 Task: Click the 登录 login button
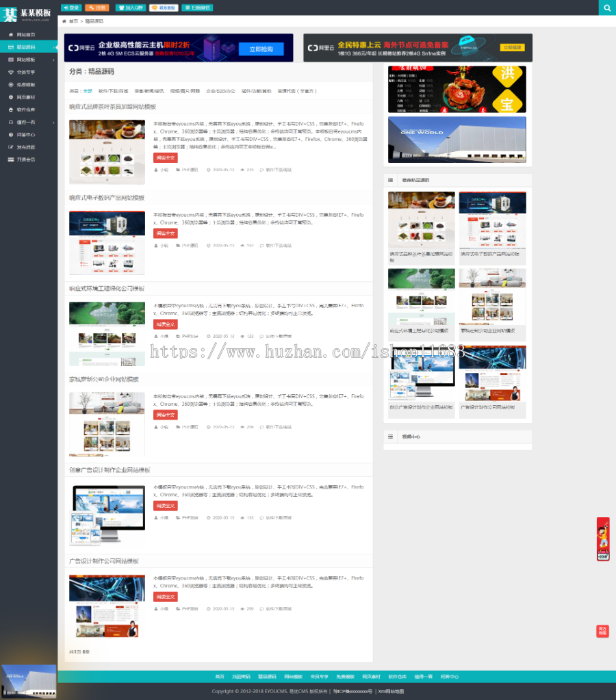click(x=71, y=8)
